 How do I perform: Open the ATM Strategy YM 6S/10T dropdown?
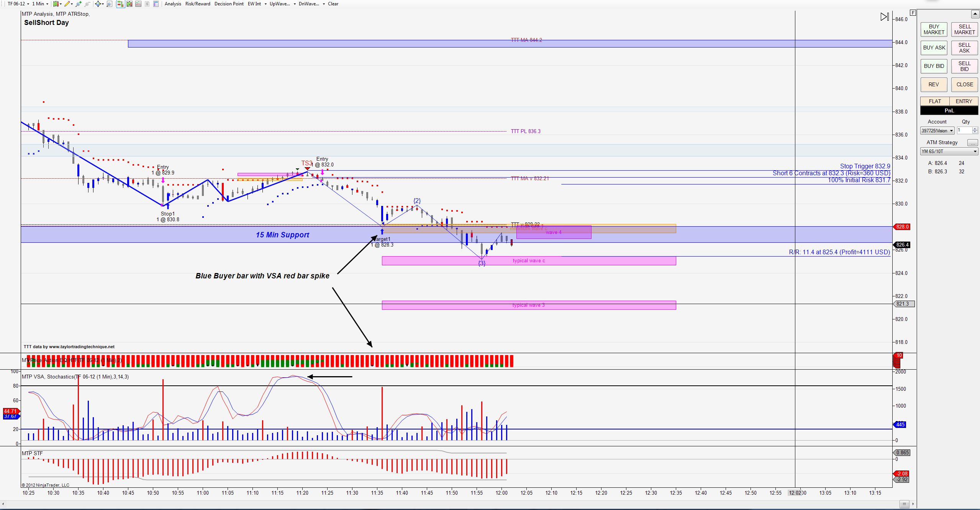coord(949,151)
